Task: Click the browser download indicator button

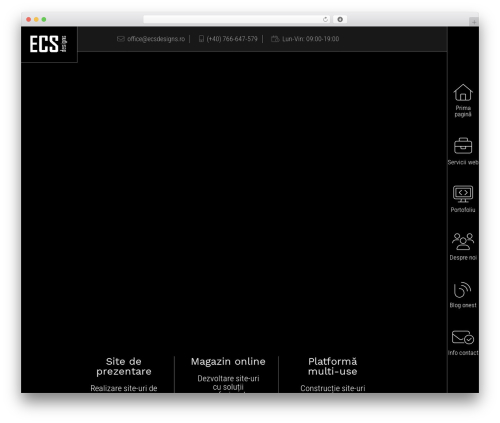Action: [340, 19]
